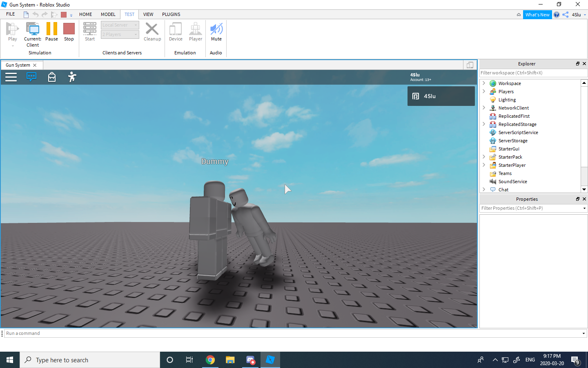This screenshot has height=368, width=588.
Task: Open Chrome from the Windows taskbar
Action: pos(210,360)
